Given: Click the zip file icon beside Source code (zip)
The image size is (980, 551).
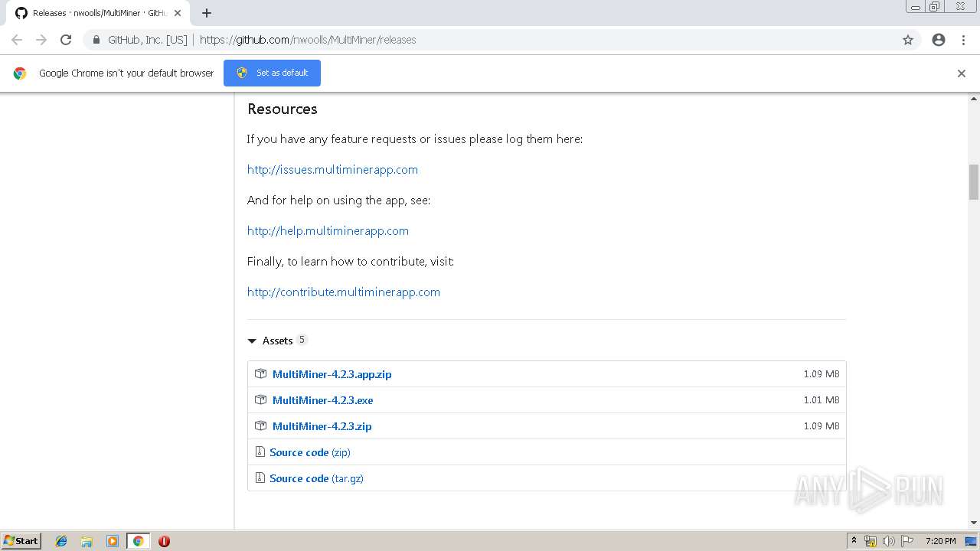Looking at the screenshot, I should pos(260,452).
